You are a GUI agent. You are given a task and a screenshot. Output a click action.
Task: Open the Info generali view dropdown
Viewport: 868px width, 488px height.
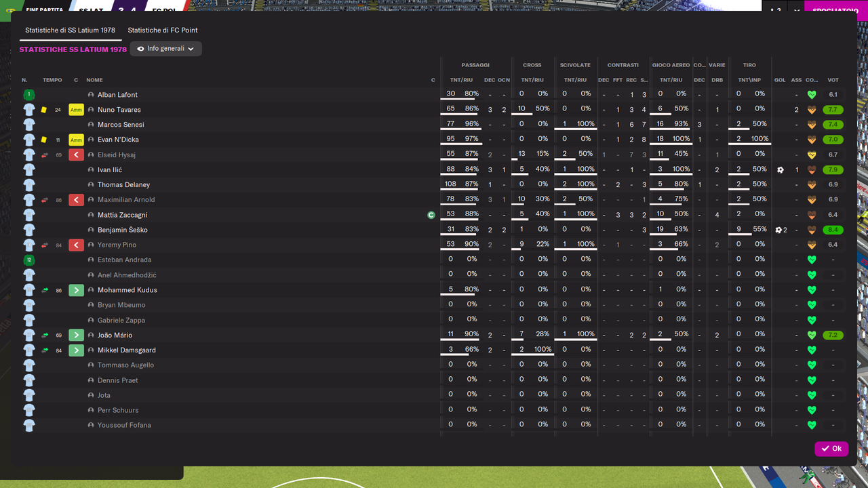pos(165,49)
